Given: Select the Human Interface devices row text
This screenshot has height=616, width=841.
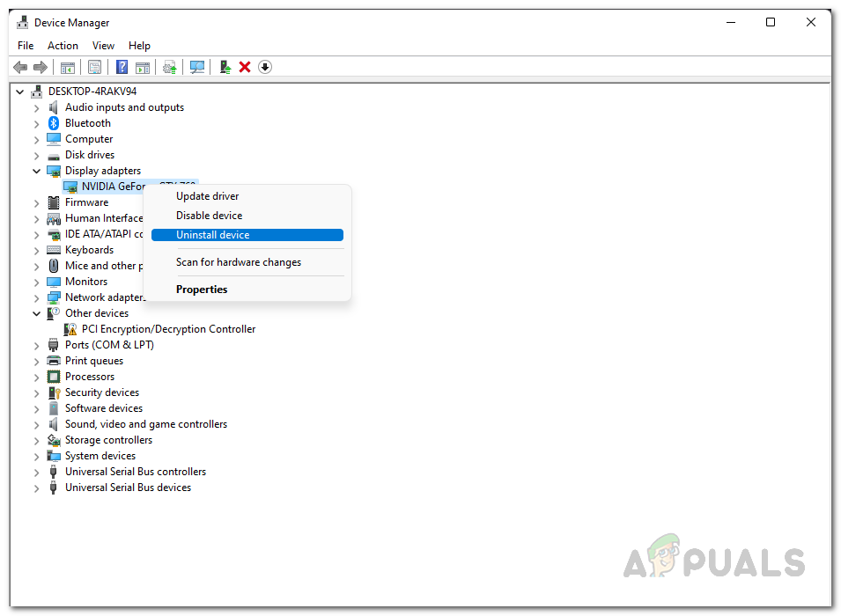Looking at the screenshot, I should point(104,218).
